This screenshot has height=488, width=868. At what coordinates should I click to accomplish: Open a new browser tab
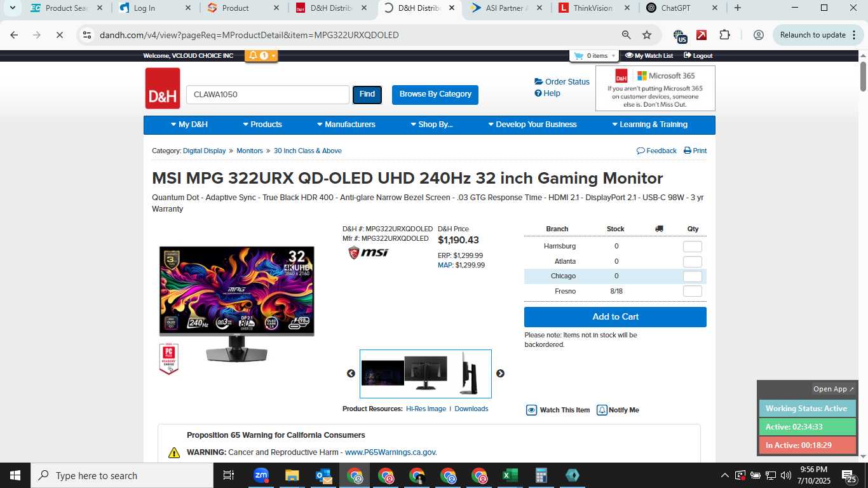[x=737, y=8]
